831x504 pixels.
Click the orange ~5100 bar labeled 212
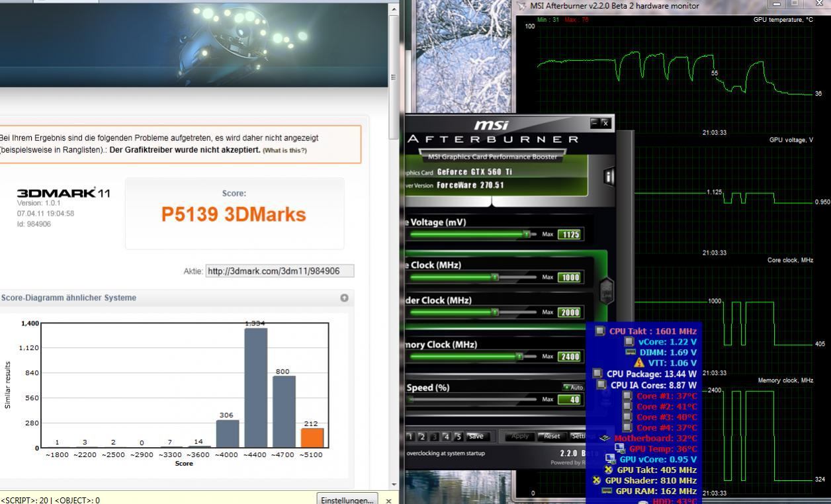[x=312, y=438]
